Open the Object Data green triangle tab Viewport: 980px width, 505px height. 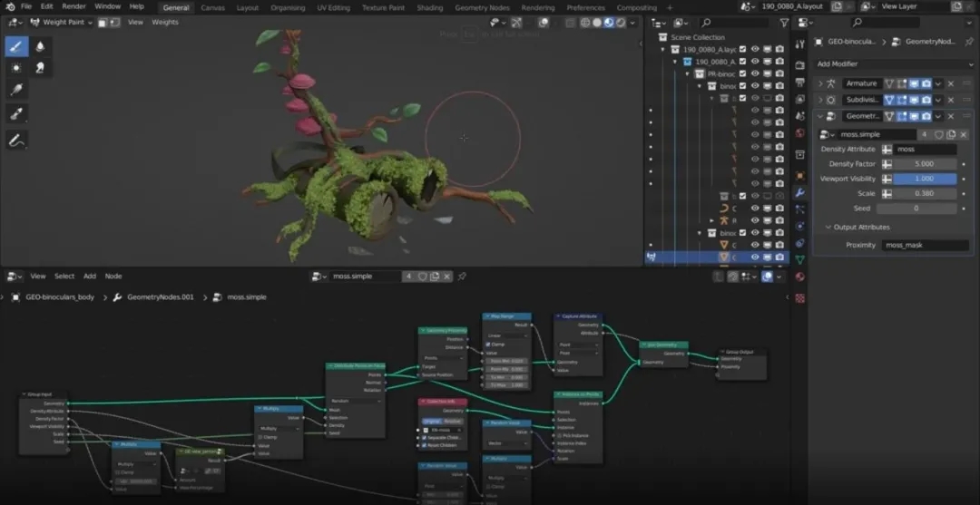[x=800, y=259]
